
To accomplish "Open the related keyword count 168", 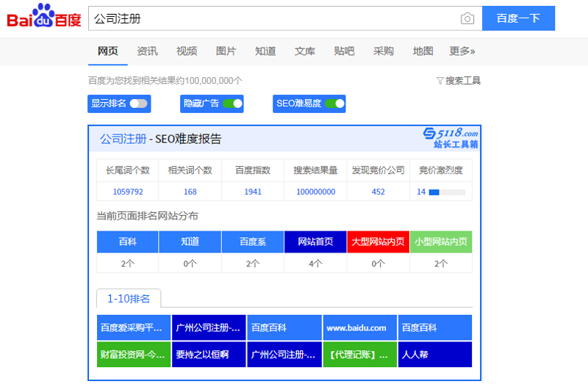I will [x=190, y=192].
